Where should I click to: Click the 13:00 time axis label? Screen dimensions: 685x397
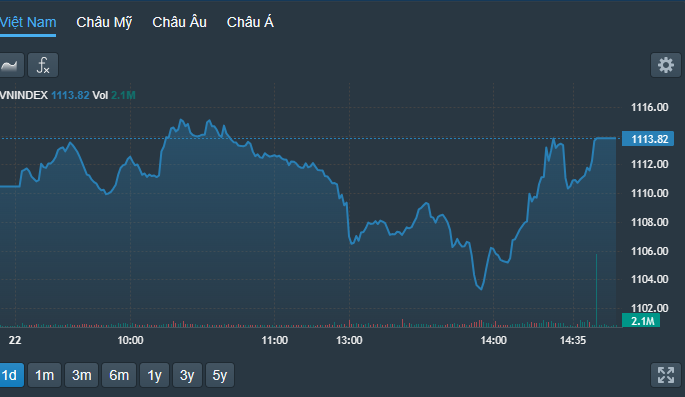pyautogui.click(x=349, y=340)
